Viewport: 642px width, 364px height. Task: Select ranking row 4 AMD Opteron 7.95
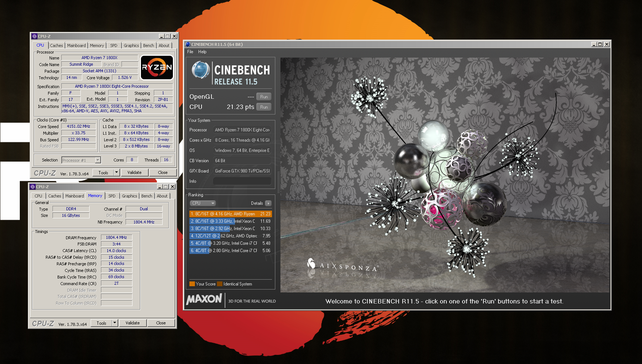point(231,236)
